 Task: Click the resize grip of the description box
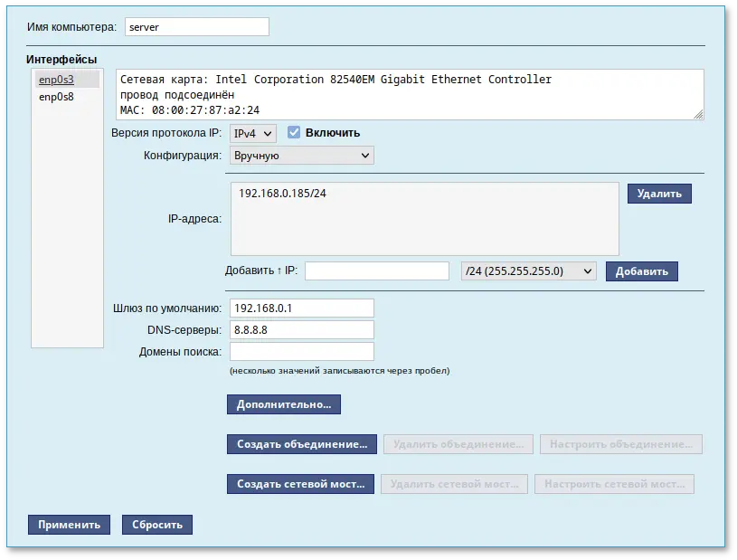699,112
